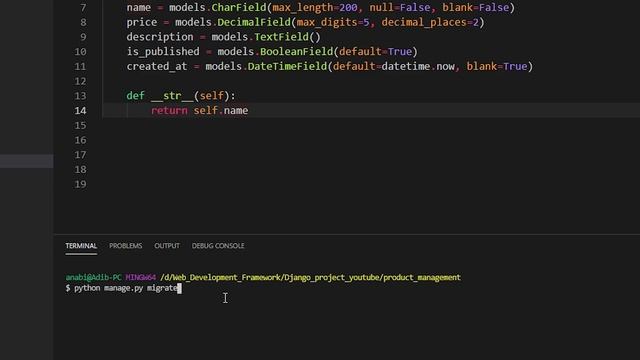Click line number 7 in gutter
Viewport: 640px width, 360px height.
[83, 8]
